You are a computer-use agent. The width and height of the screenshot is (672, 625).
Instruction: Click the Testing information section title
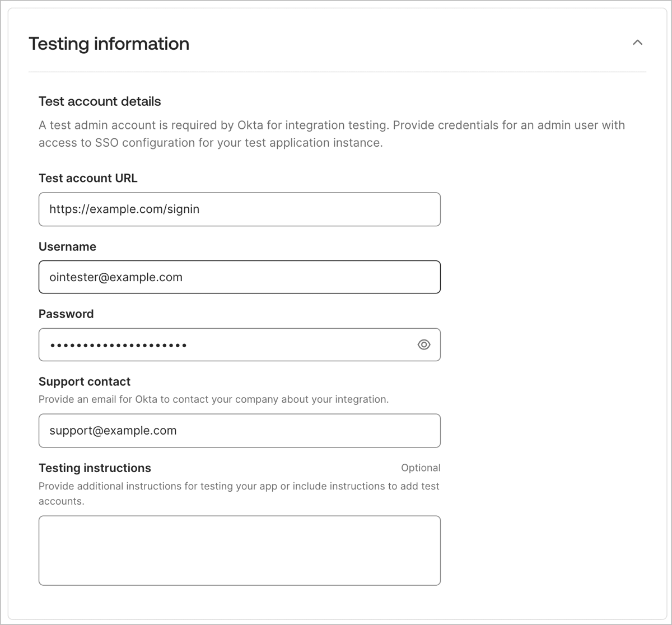click(x=109, y=44)
